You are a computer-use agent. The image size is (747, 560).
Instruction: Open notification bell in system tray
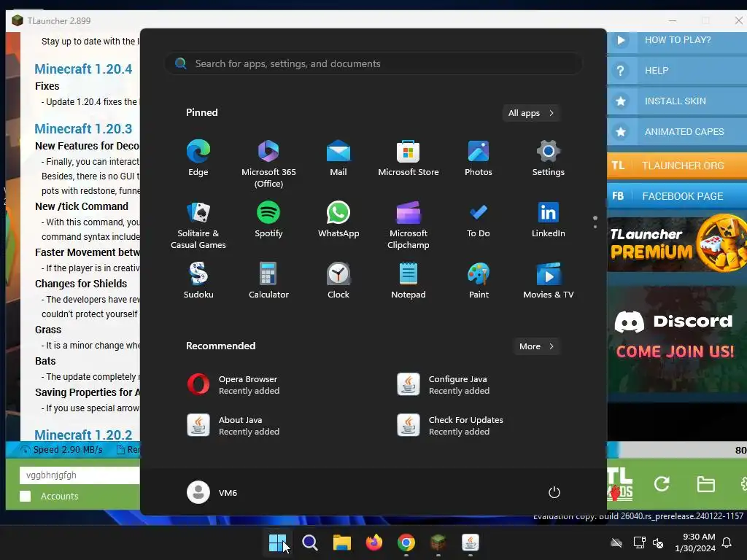[727, 542]
